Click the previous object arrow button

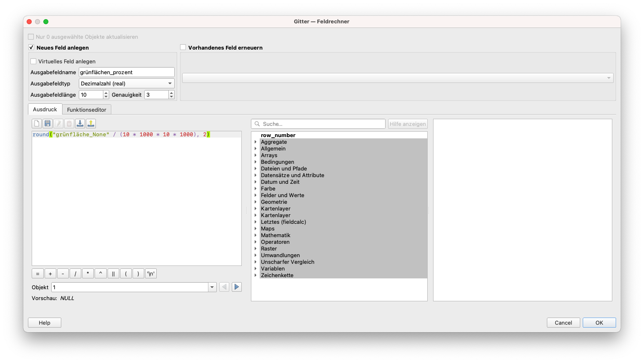(x=224, y=287)
